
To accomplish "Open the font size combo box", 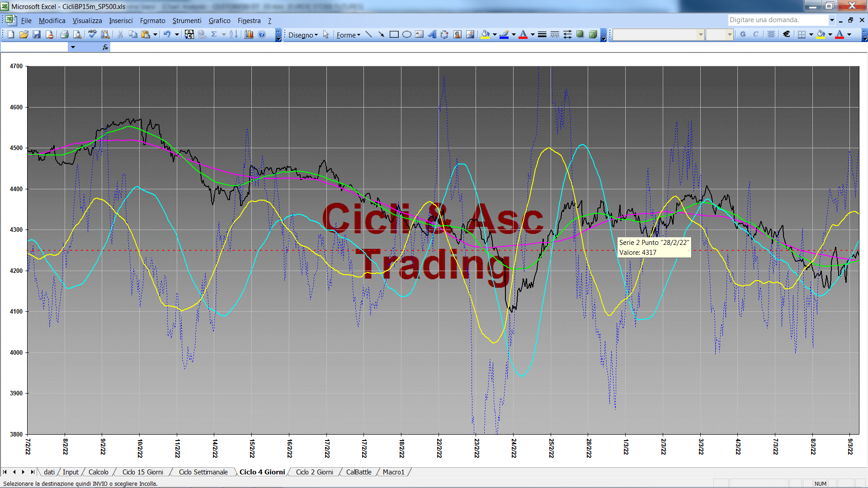I will 719,34.
